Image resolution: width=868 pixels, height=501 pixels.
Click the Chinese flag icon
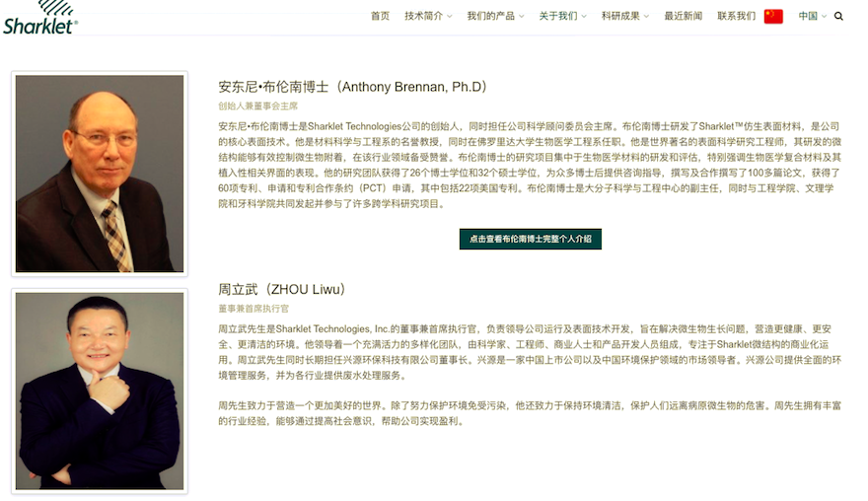(773, 16)
